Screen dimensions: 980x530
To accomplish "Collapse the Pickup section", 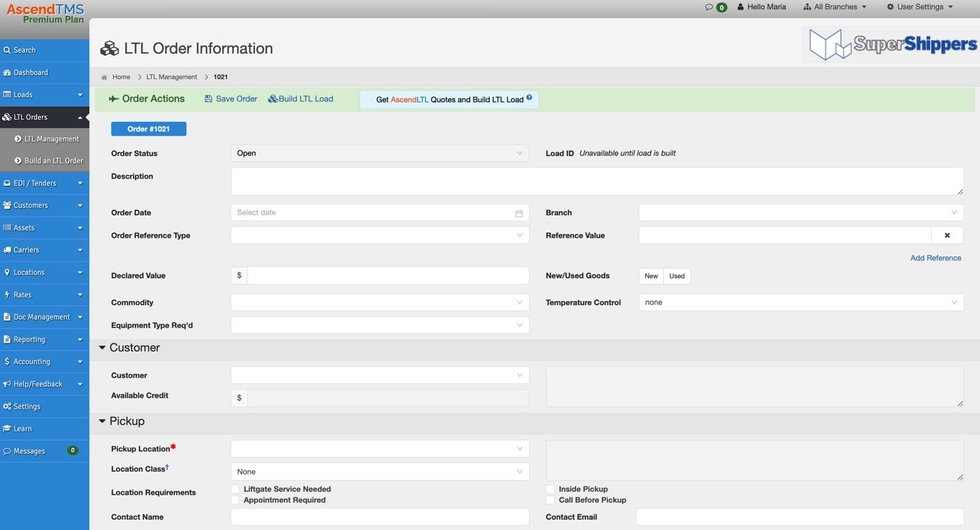I will pyautogui.click(x=102, y=421).
